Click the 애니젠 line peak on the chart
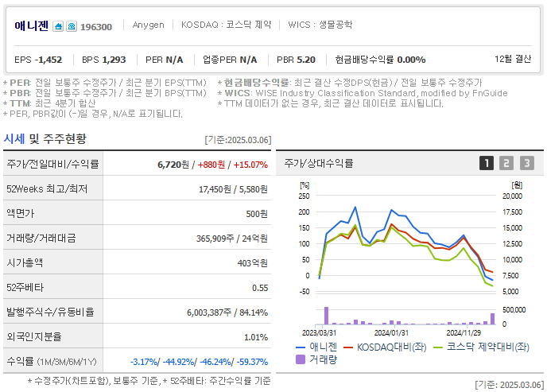The image size is (547, 392). point(355,208)
